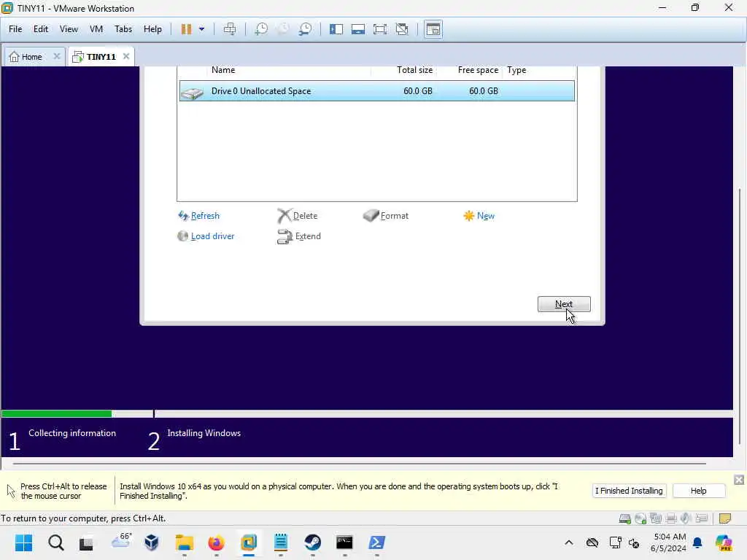Send Ctrl+Alt+Del to the virtual machine
This screenshot has height=560, width=747.
pos(230,29)
